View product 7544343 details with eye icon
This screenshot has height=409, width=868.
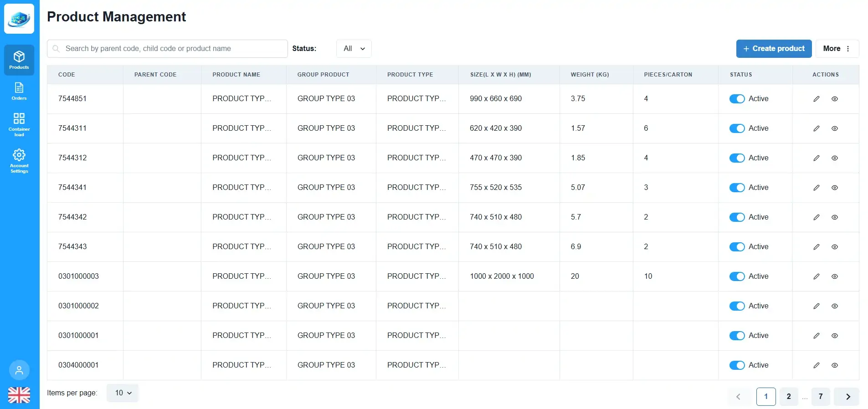835,247
